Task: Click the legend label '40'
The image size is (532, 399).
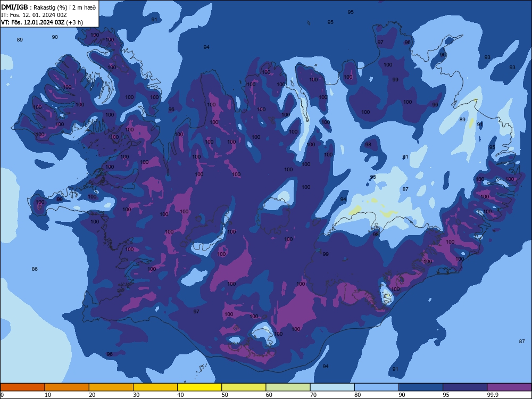Action: (180, 395)
